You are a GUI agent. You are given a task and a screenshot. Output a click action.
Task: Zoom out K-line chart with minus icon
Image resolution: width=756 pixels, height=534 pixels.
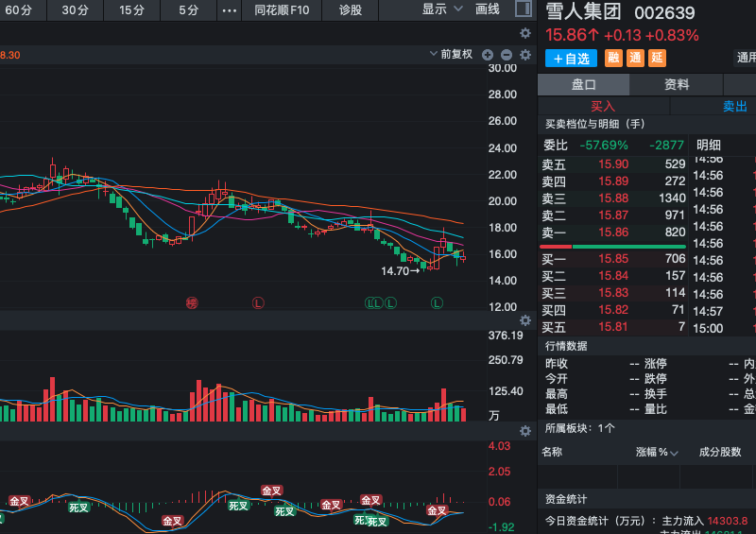pos(507,55)
